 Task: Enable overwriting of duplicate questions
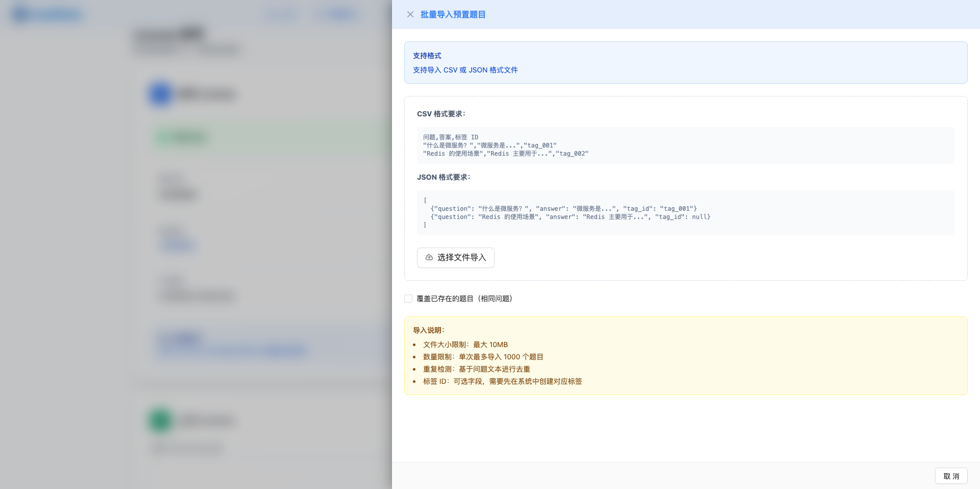tap(408, 299)
